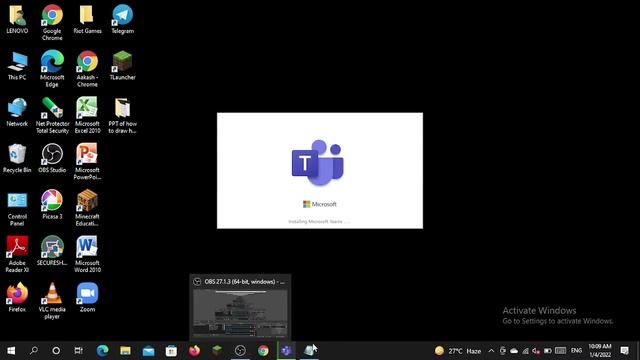Viewport: 640px width, 360px height.
Task: Click the OBS 27.1.3 preview title
Action: [245, 282]
